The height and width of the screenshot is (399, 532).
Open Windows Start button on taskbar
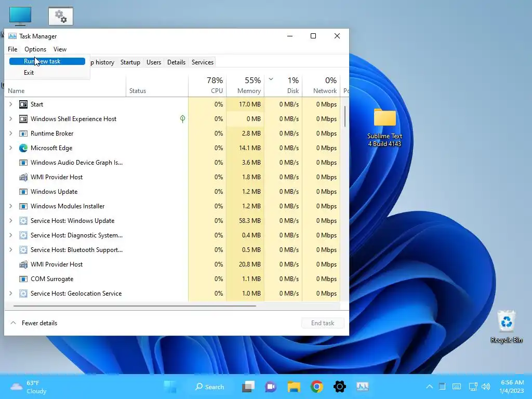coord(170,387)
